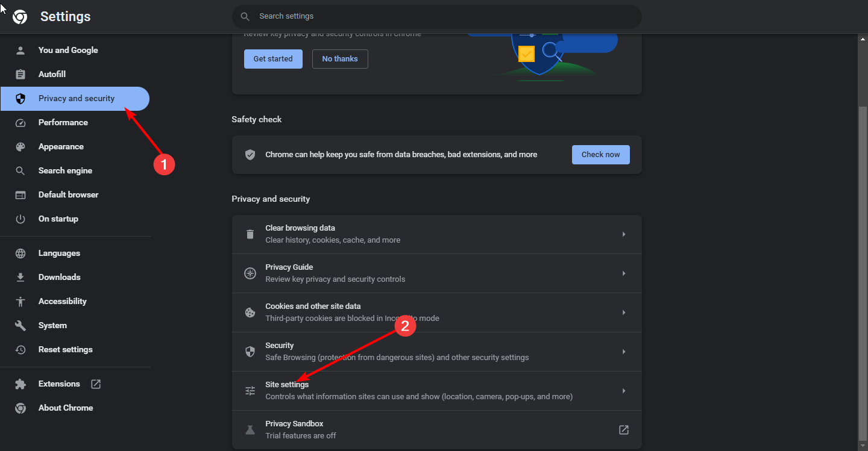Screen dimensions: 868x451
Task: Expand the Security row arrow
Action: (624, 352)
